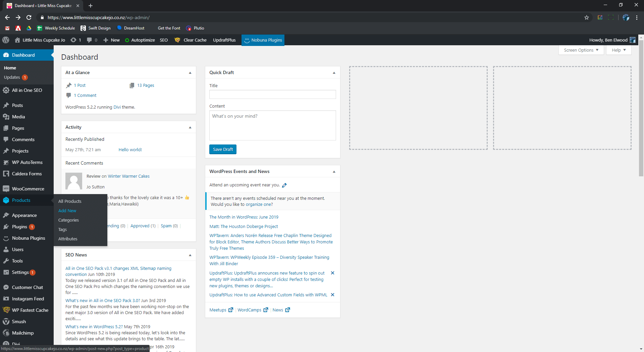Click Clear Cache in admin bar
This screenshot has width=644, height=352.
coord(191,40)
